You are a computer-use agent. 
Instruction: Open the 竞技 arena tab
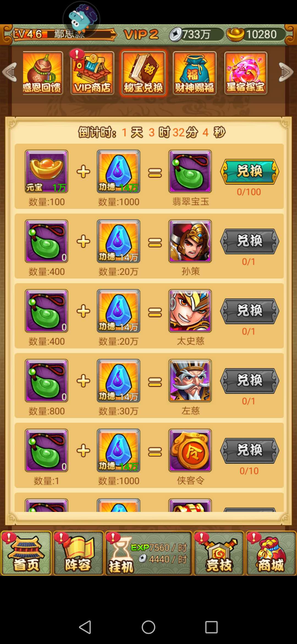(219, 553)
